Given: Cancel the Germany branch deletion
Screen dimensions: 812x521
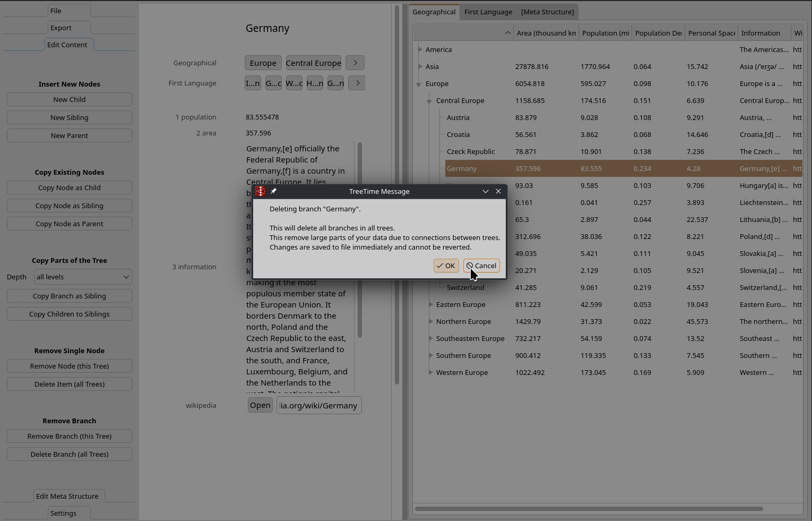Looking at the screenshot, I should 481,266.
